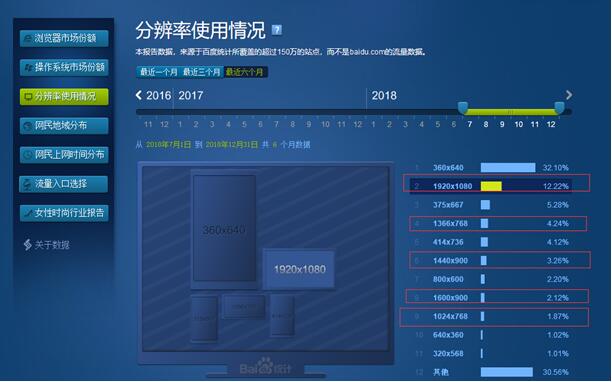Click the 1920x1080 block in monitor graphic
The height and width of the screenshot is (382, 612).
pyautogui.click(x=299, y=269)
